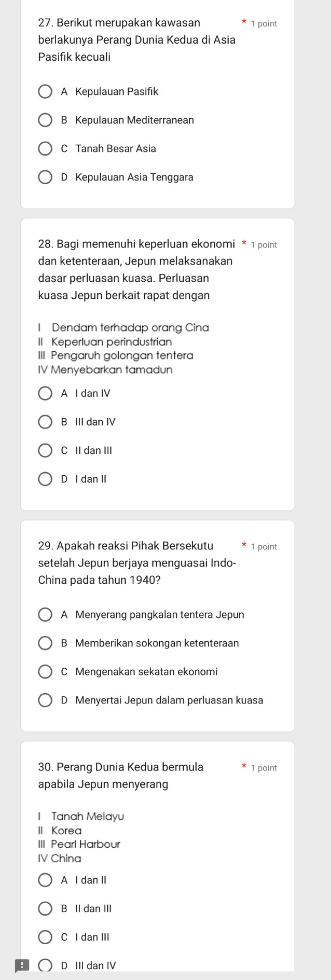This screenshot has width=331, height=980.
Task: Choose A I dan II for question 30
Action: tap(46, 880)
